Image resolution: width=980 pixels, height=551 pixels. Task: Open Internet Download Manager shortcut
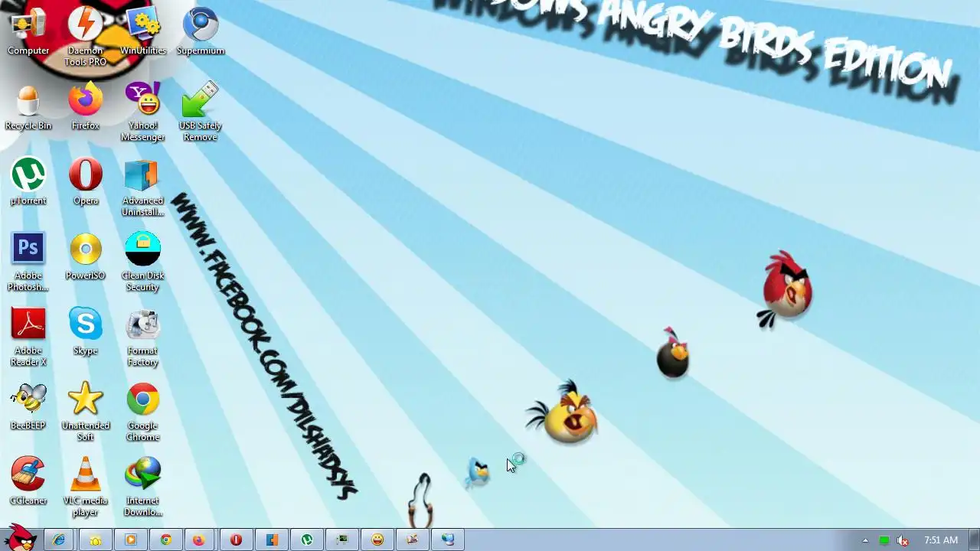click(142, 487)
